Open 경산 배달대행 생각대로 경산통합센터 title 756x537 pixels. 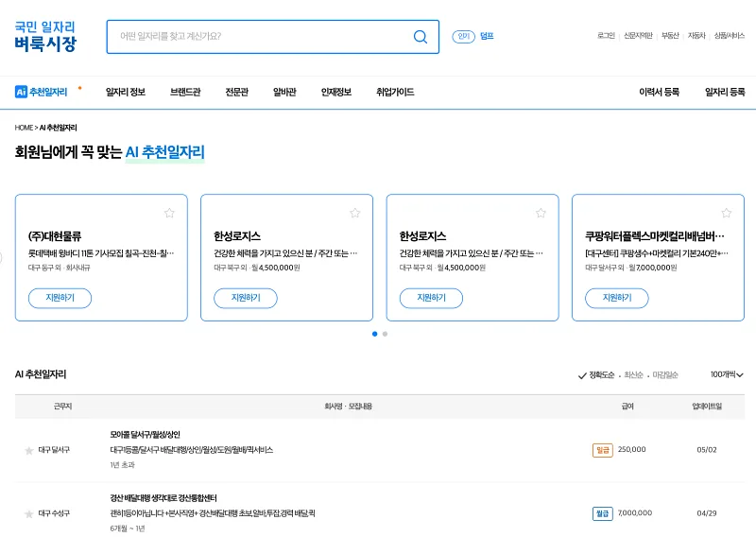(163, 498)
